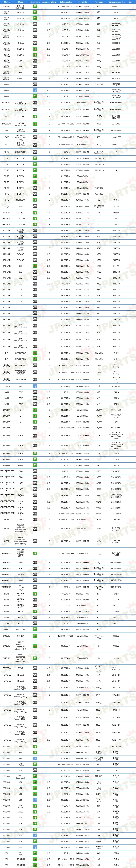The image size is (136, 868).
Task: Click the Marka column header
Action: click(x=7, y=2)
